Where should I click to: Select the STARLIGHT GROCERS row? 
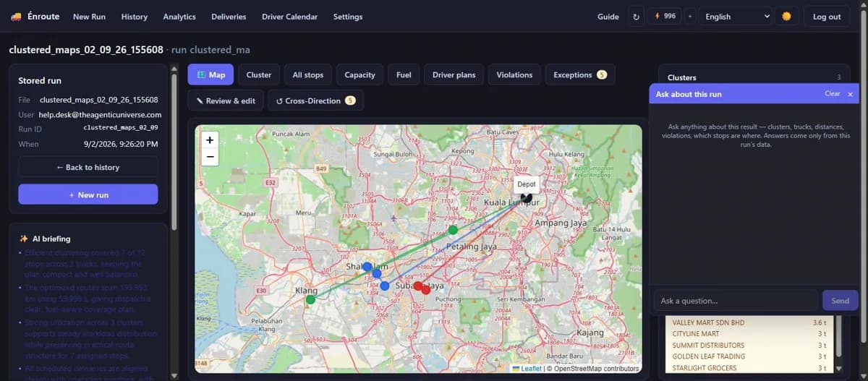coord(749,368)
